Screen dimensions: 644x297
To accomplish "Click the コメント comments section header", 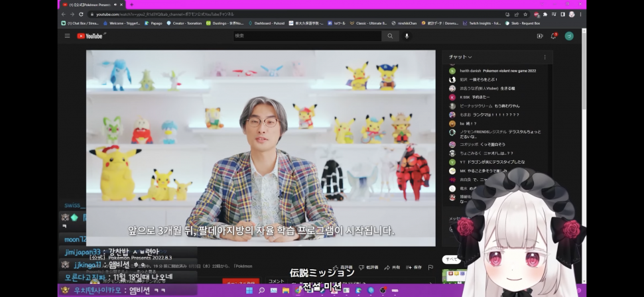I will coord(276,281).
